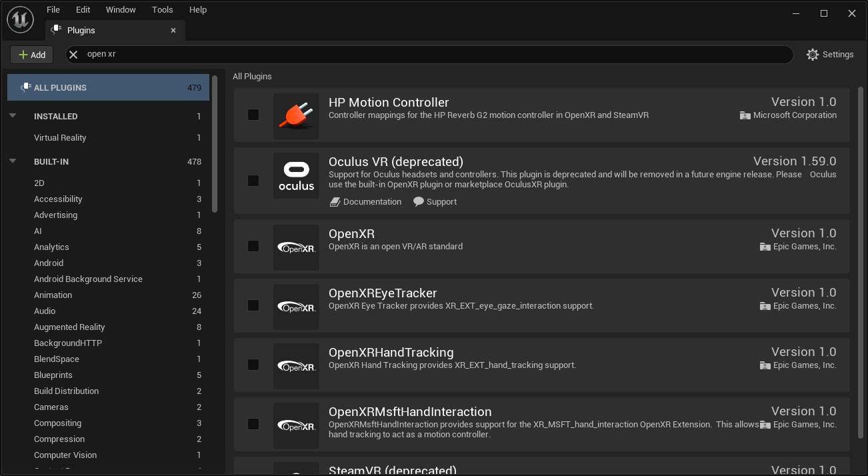Click the Add plugin button
Image resolution: width=868 pixels, height=476 pixels.
(x=32, y=55)
